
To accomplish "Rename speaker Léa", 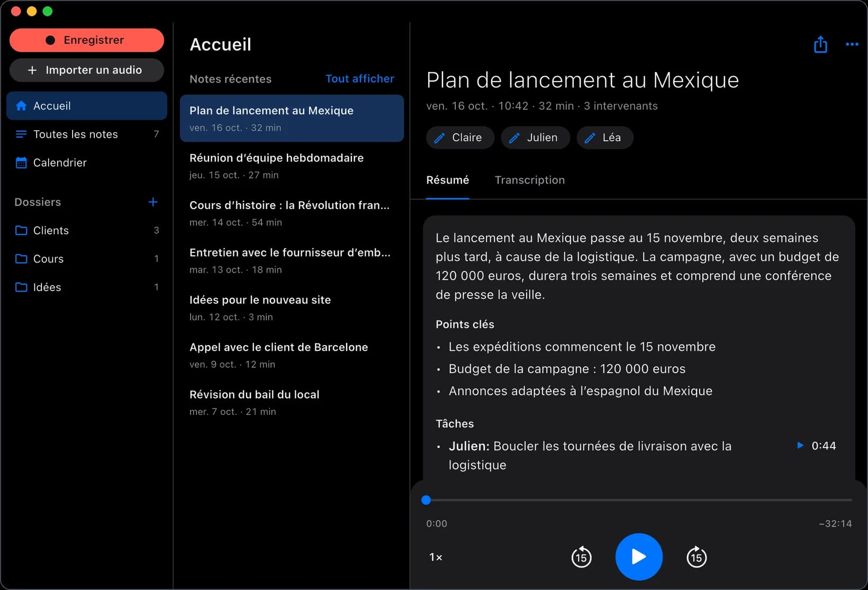I will point(604,138).
